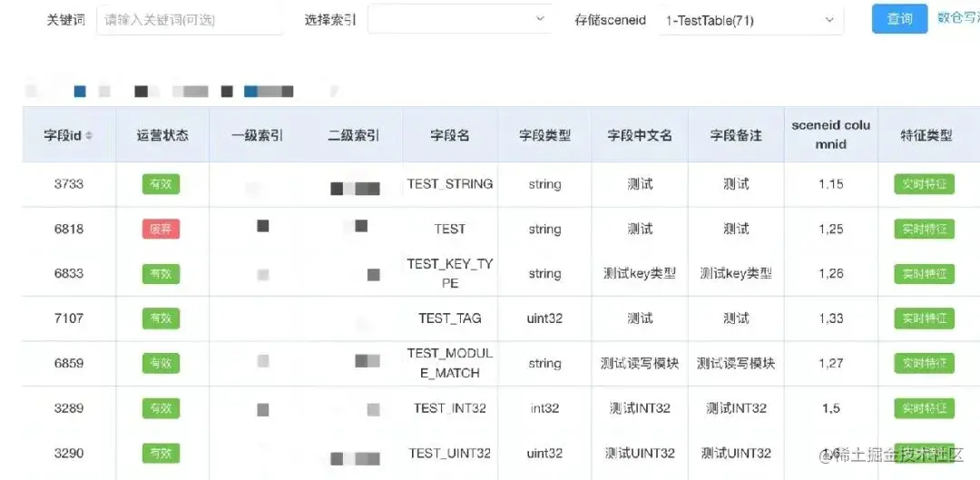Click the 特征类型 column header

click(x=926, y=135)
